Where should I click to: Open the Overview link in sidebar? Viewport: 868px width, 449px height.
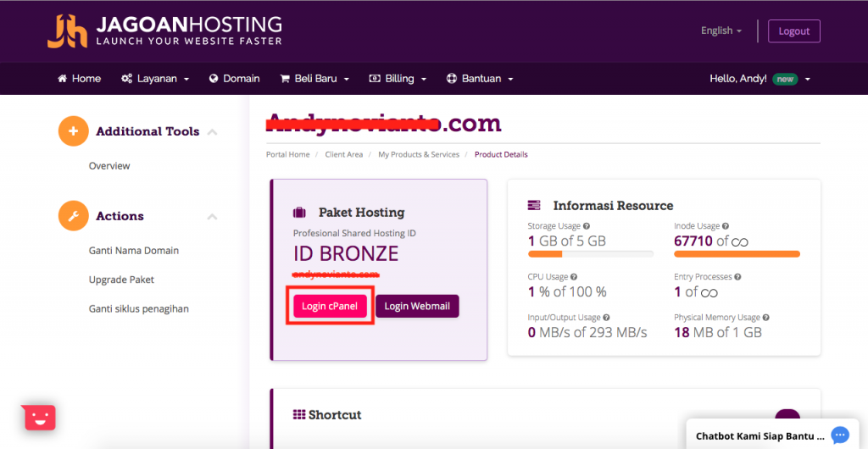(x=109, y=166)
